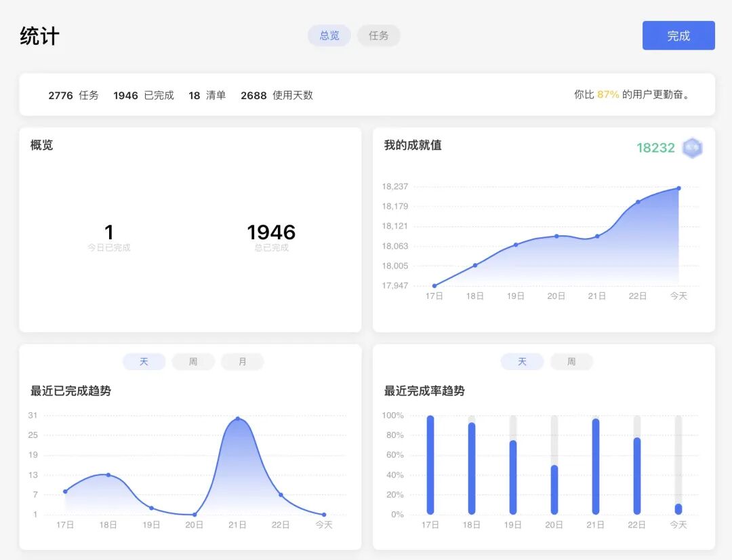Click the 21日 peak point in 最近已完成趋势
732x560 pixels.
coord(238,418)
